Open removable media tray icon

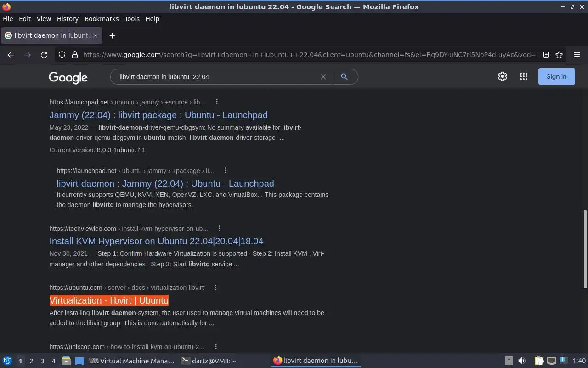[x=509, y=361]
